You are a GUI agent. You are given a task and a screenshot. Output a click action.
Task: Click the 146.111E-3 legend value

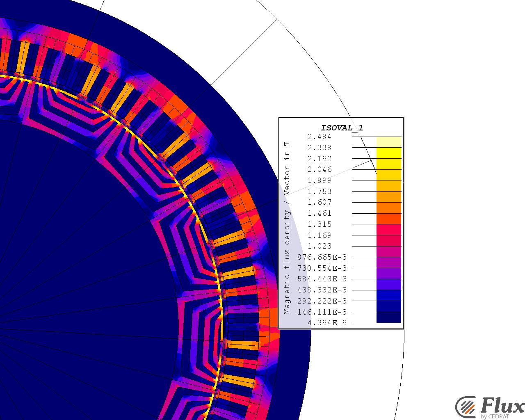tap(322, 312)
